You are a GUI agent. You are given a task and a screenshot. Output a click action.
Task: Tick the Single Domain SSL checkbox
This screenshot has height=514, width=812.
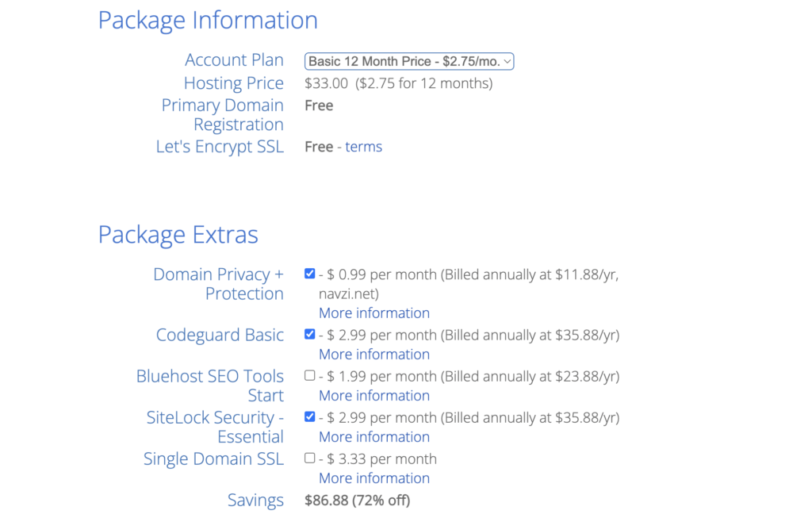(x=310, y=458)
